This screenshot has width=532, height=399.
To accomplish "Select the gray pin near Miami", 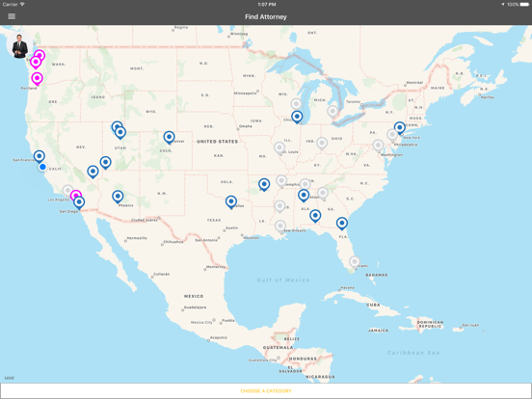I will tap(355, 262).
